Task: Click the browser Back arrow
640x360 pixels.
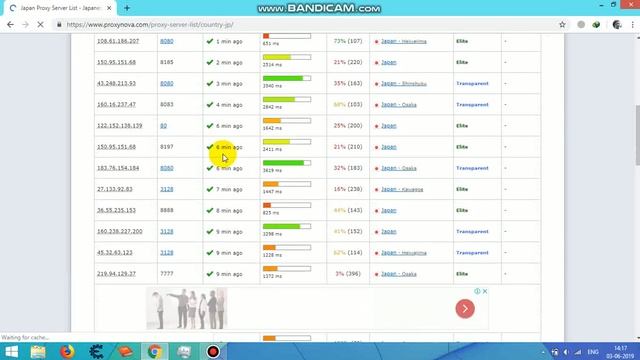Action: coord(10,25)
